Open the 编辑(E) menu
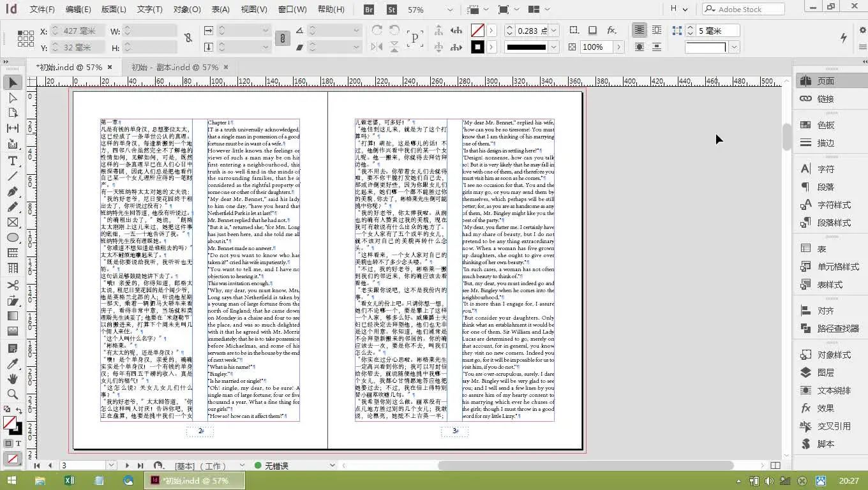 pos(78,10)
